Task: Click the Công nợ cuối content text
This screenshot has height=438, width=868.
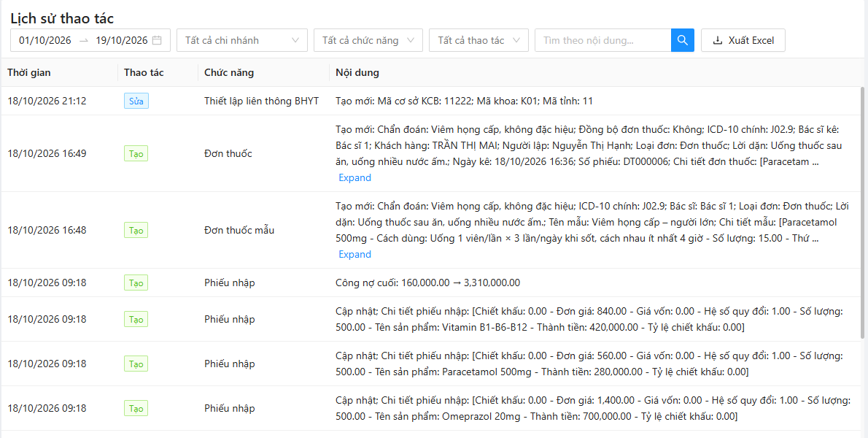Action: tap(428, 283)
